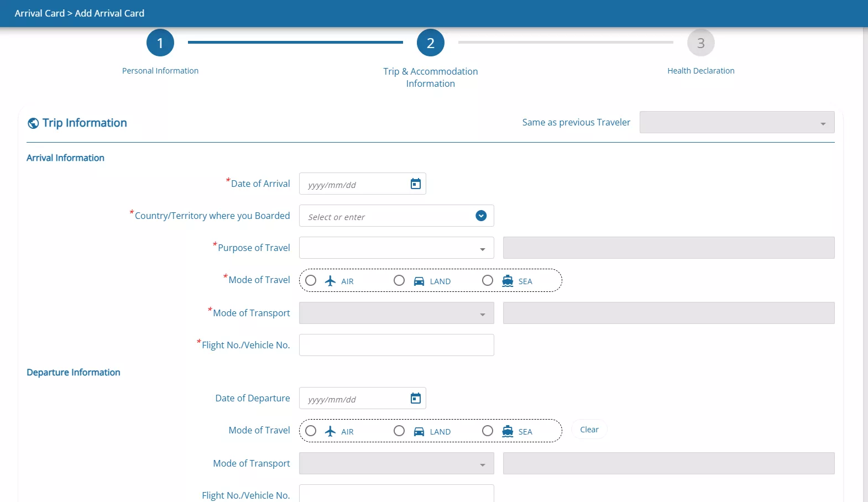
Task: Click the departure airplane AIR icon
Action: click(330, 431)
